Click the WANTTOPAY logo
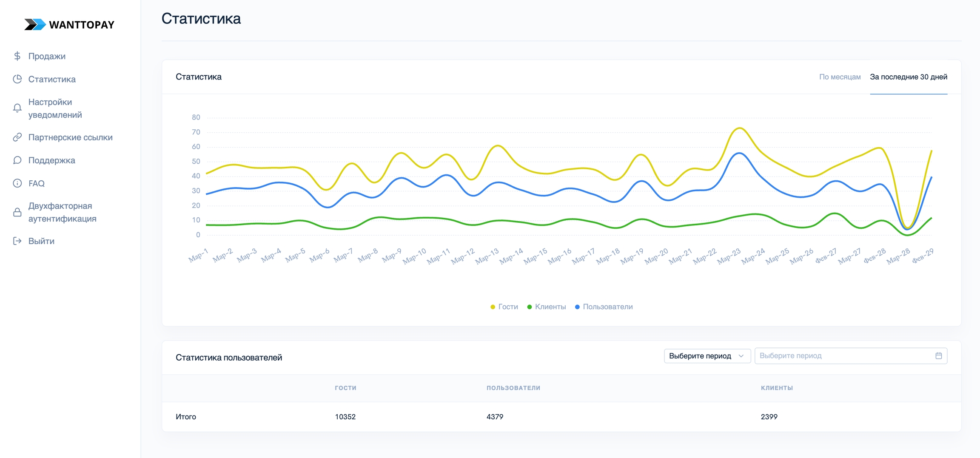The image size is (980, 458). coord(69,25)
